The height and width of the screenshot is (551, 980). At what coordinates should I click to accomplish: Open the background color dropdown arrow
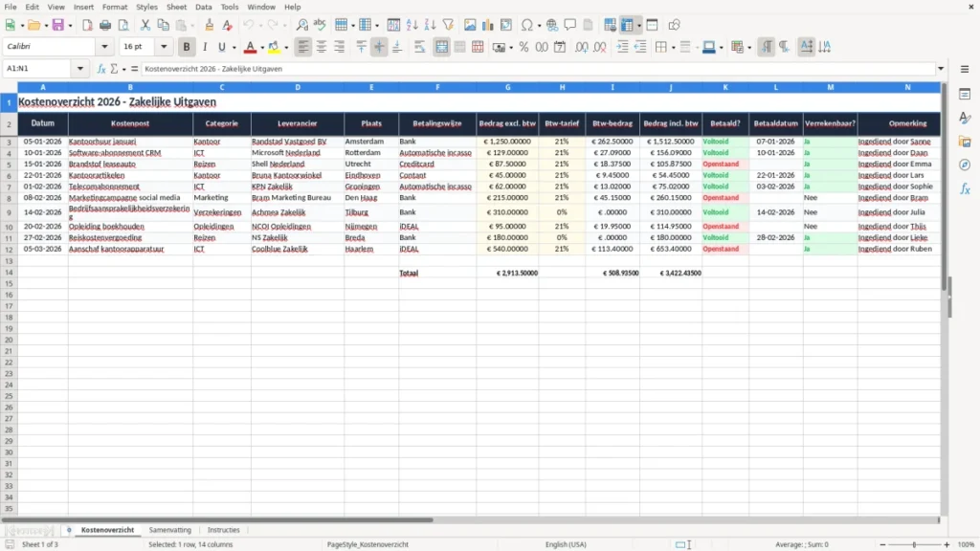(286, 48)
